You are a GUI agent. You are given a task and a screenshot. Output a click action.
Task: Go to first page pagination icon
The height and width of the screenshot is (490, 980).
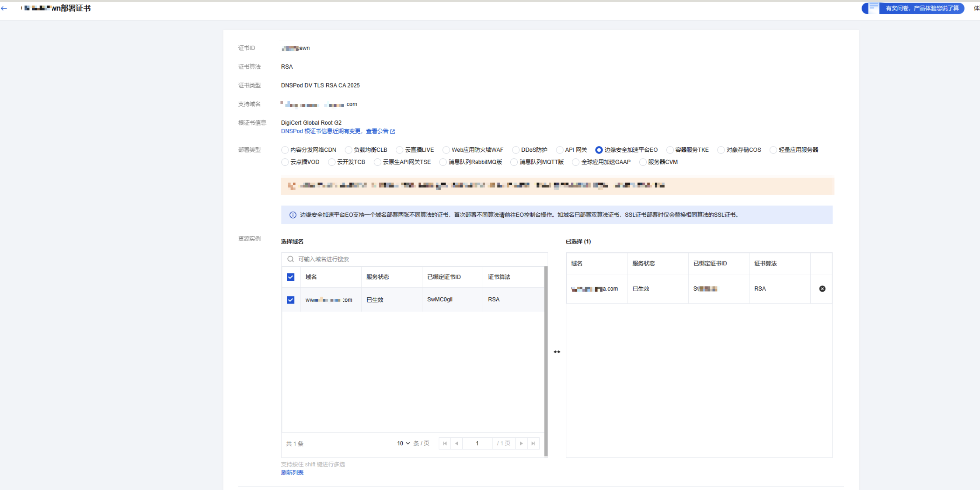pyautogui.click(x=445, y=444)
